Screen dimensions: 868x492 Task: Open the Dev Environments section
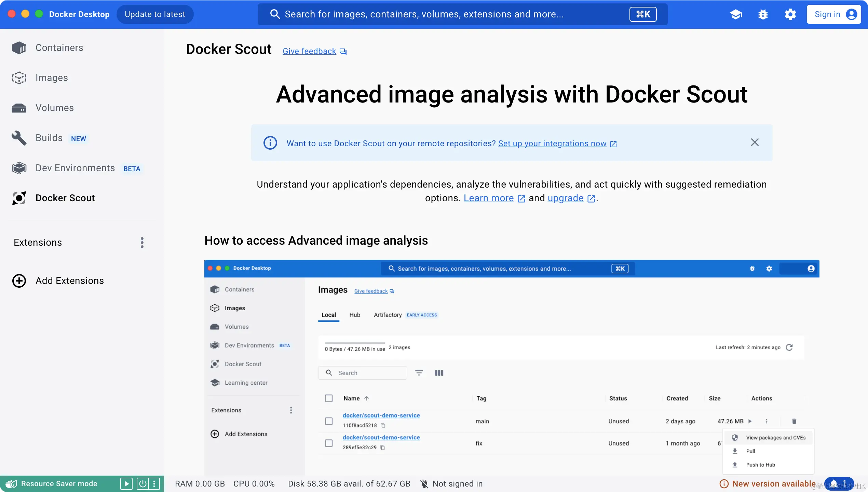click(75, 168)
